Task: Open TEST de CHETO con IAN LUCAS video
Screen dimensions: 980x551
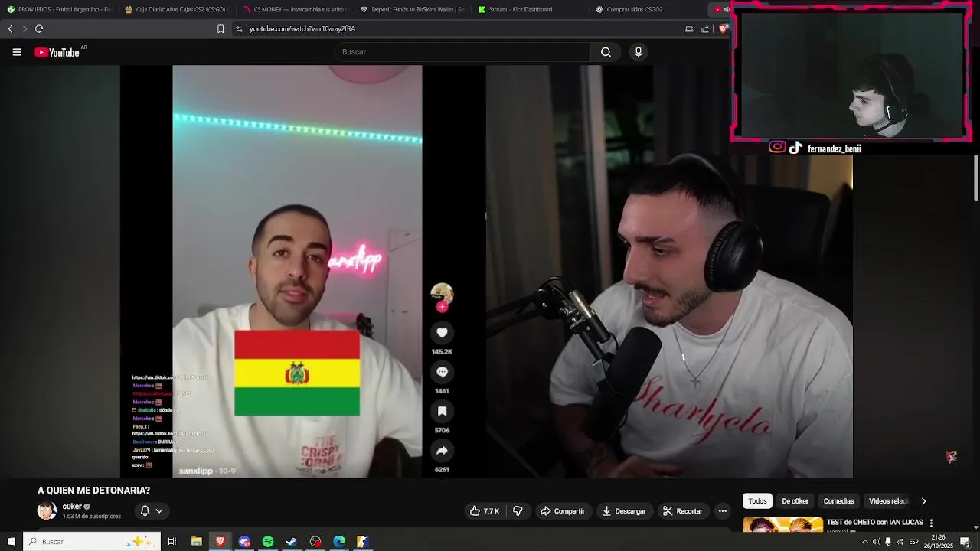Action: point(875,522)
